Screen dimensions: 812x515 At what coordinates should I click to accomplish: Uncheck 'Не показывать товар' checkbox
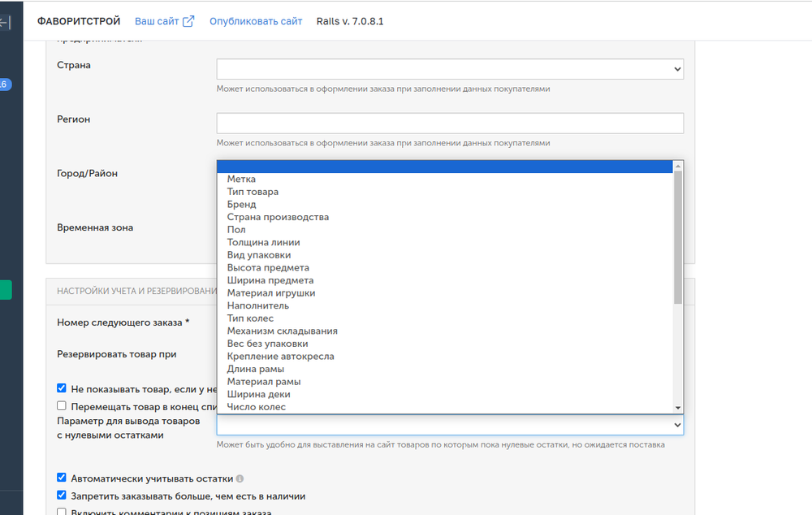[x=62, y=389]
